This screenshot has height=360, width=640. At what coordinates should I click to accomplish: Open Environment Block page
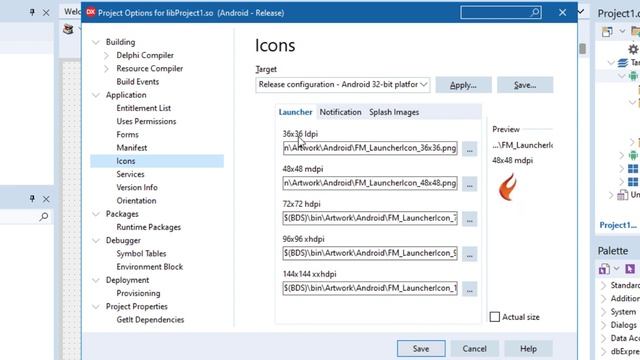[149, 267]
